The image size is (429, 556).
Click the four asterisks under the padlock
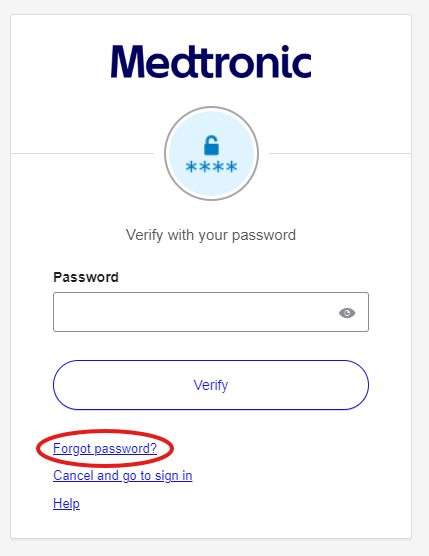point(211,166)
